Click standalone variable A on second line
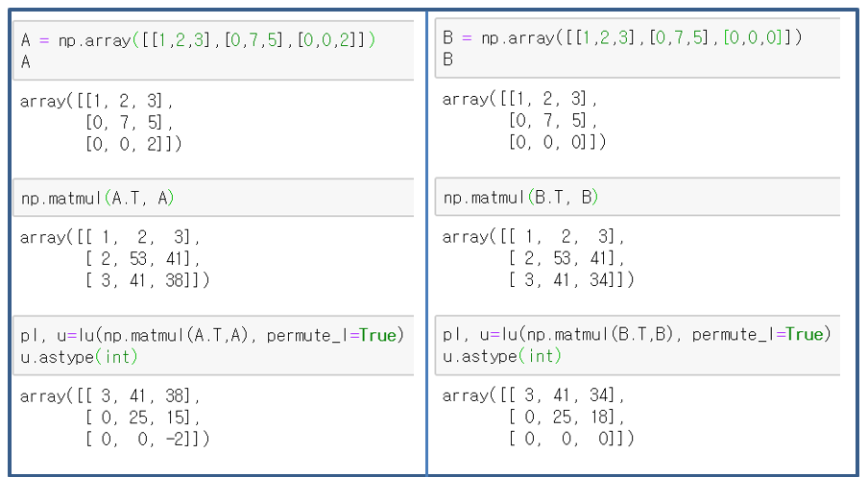The image size is (868, 477). tap(25, 60)
